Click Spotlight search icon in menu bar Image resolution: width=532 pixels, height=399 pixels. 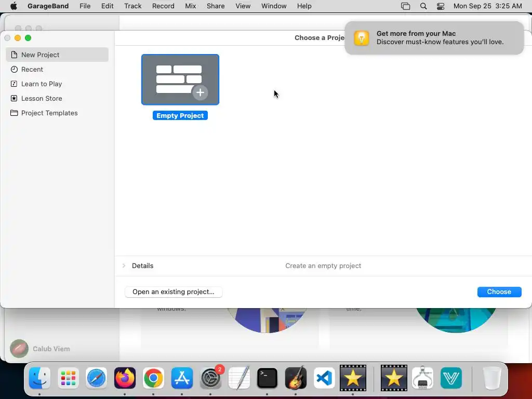pyautogui.click(x=423, y=6)
